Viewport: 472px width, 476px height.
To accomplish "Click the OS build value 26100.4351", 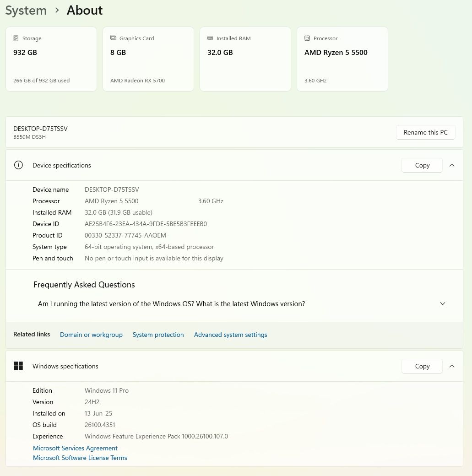I will point(100,425).
